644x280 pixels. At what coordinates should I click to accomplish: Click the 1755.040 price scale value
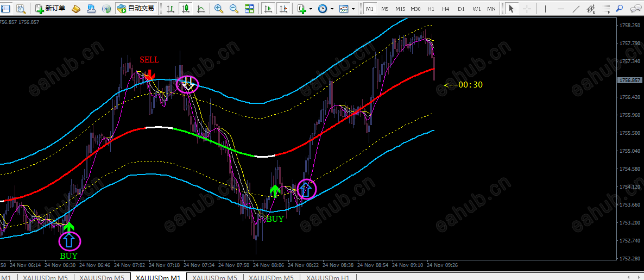tap(629, 151)
